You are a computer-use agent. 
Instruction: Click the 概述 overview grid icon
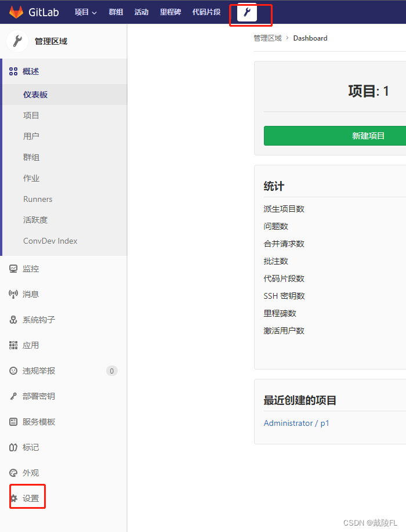[x=13, y=71]
